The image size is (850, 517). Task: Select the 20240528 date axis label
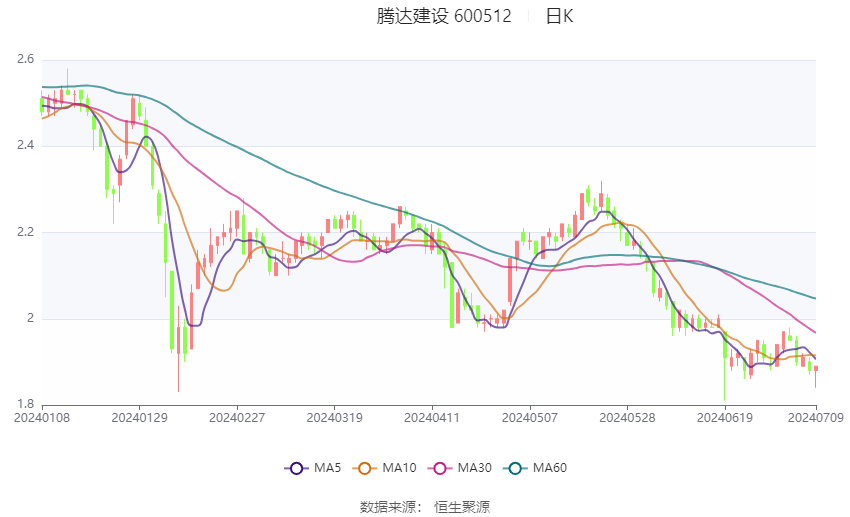coord(627,417)
